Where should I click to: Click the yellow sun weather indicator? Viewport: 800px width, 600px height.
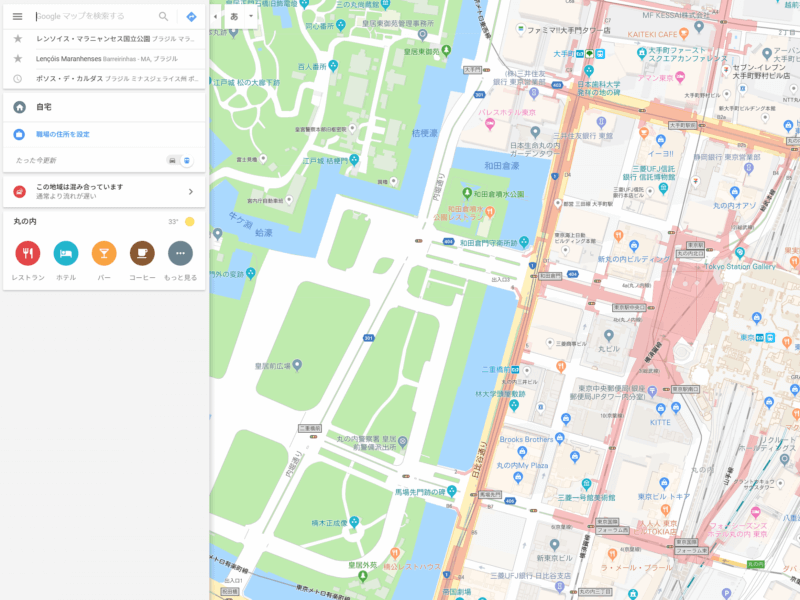coord(189,222)
